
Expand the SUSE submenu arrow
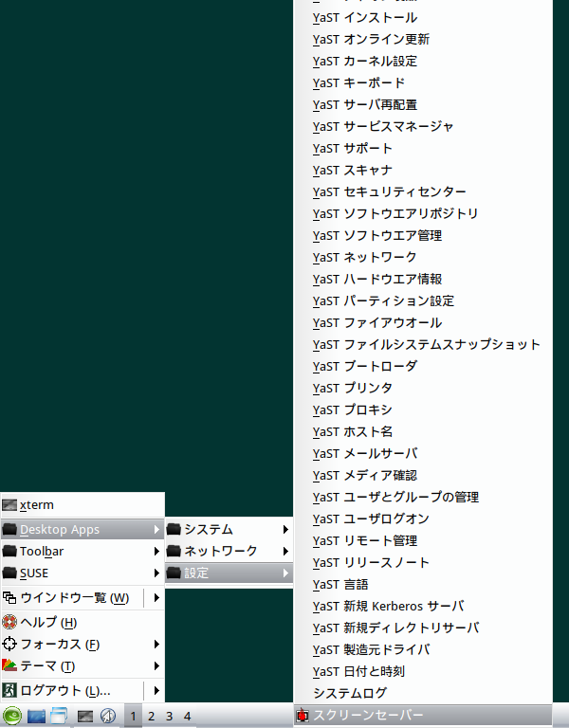click(x=156, y=573)
